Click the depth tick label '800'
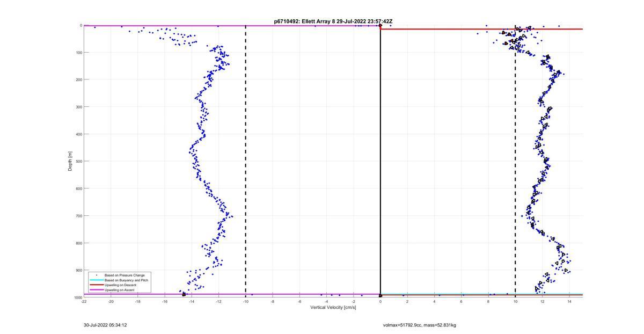The image size is (644, 334). coord(78,243)
